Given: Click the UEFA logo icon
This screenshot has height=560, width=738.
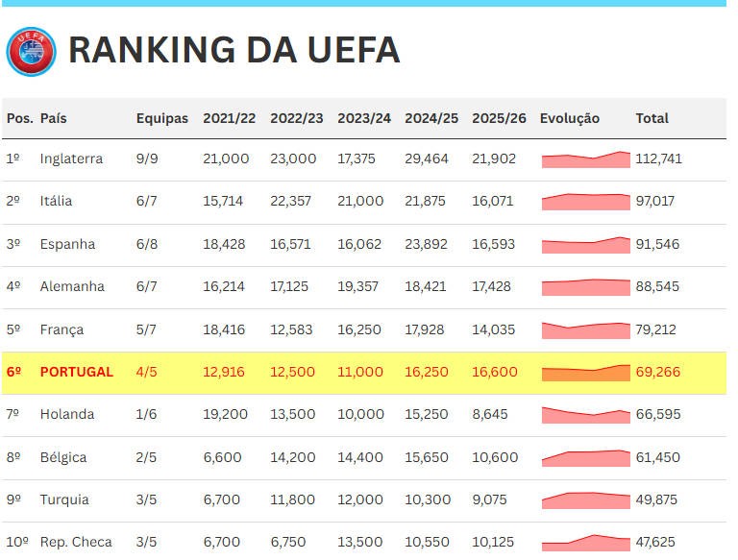Looking at the screenshot, I should point(31,51).
